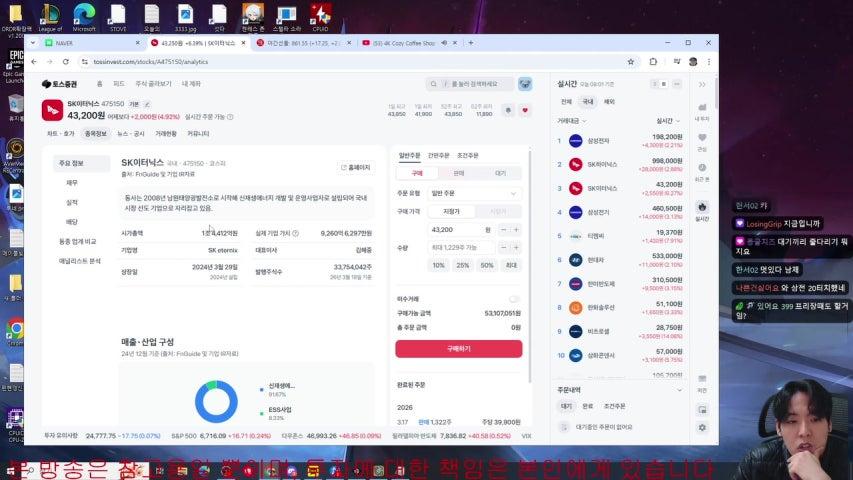Open the sidebar settings gear icon
This screenshot has width=853, height=480.
point(702,428)
